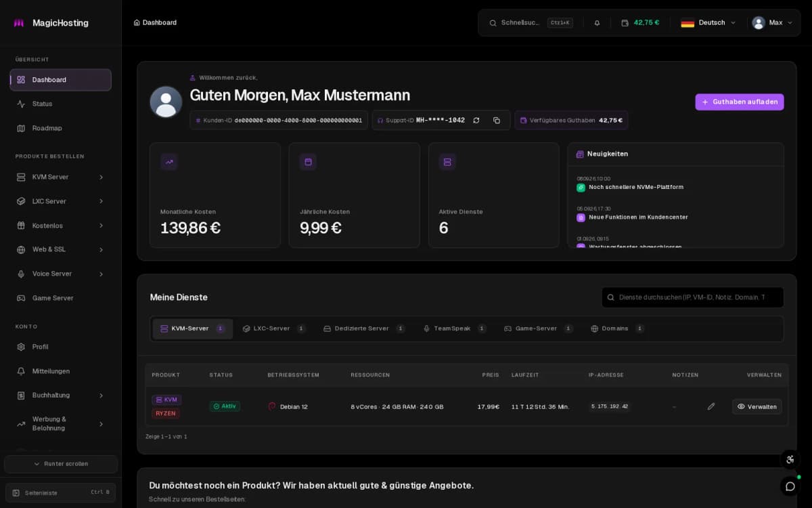Expand the Voice Server submenu
812x508 pixels.
tap(101, 274)
